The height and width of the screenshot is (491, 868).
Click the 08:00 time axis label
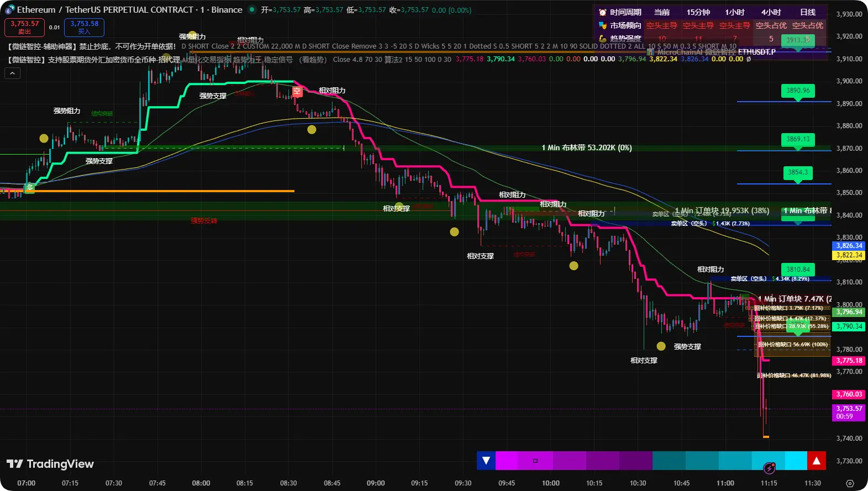point(201,483)
